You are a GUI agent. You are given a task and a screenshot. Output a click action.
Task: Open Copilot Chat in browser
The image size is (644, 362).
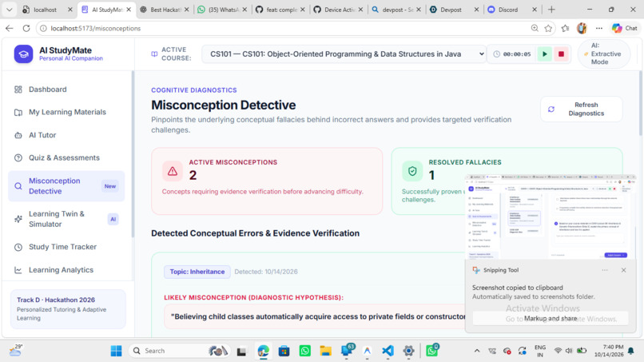pyautogui.click(x=625, y=28)
